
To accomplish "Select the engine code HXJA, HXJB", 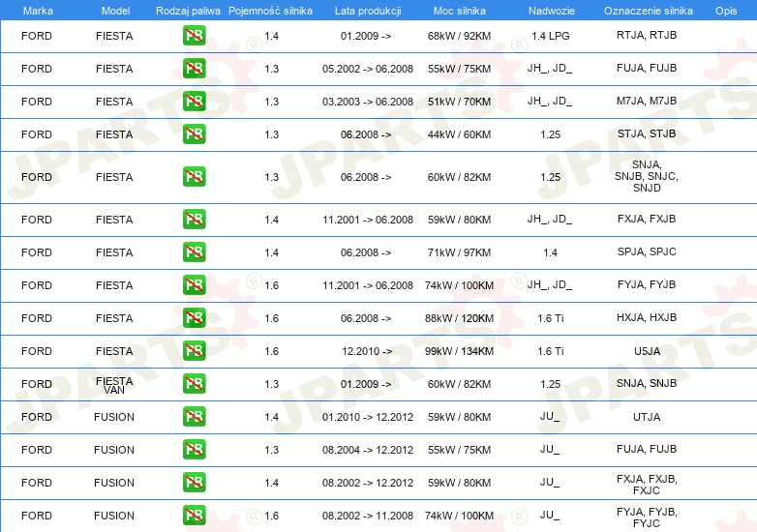I will pos(647,317).
